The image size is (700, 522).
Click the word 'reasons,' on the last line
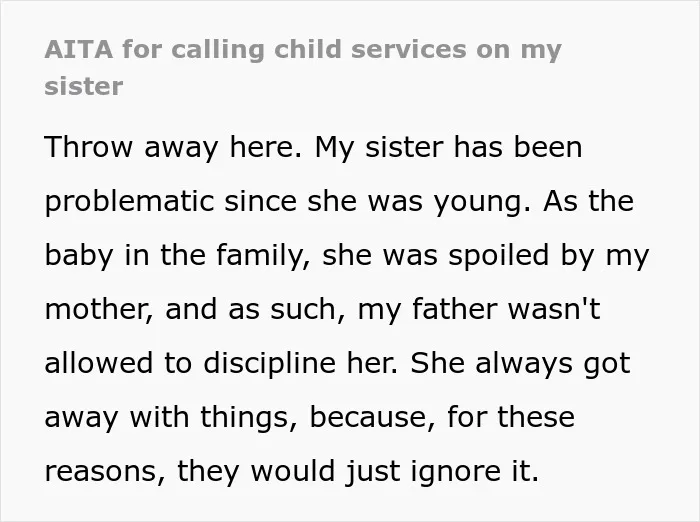105,472
